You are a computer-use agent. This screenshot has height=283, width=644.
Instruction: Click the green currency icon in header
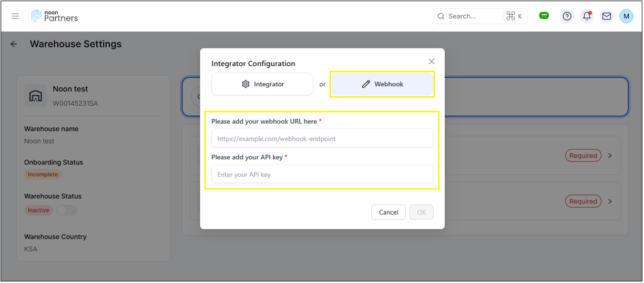coord(544,16)
